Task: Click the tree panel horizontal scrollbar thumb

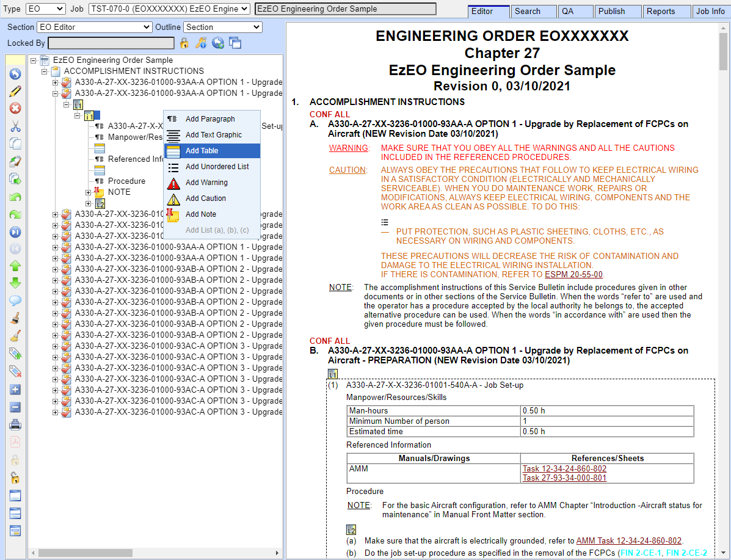Action: pos(85,553)
